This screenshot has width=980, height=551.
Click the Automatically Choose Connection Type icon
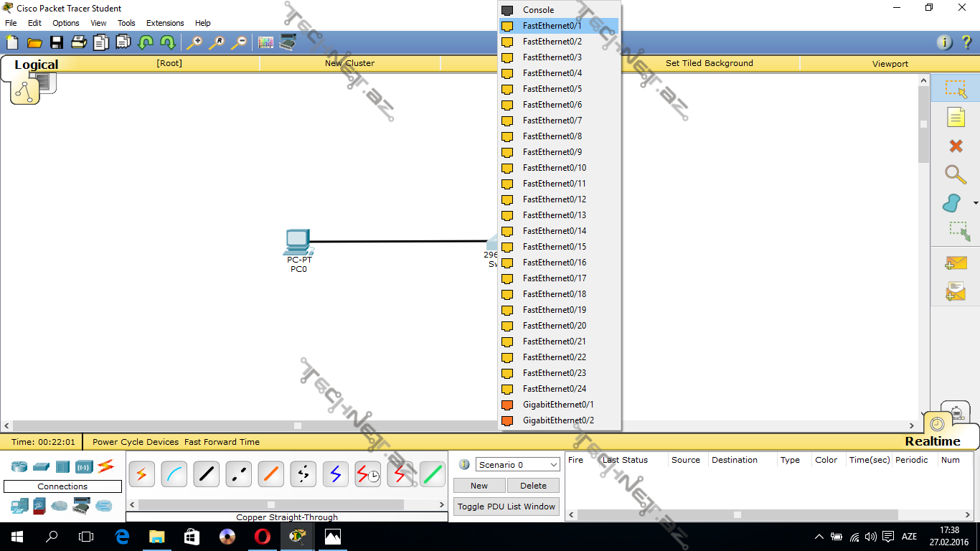142,474
